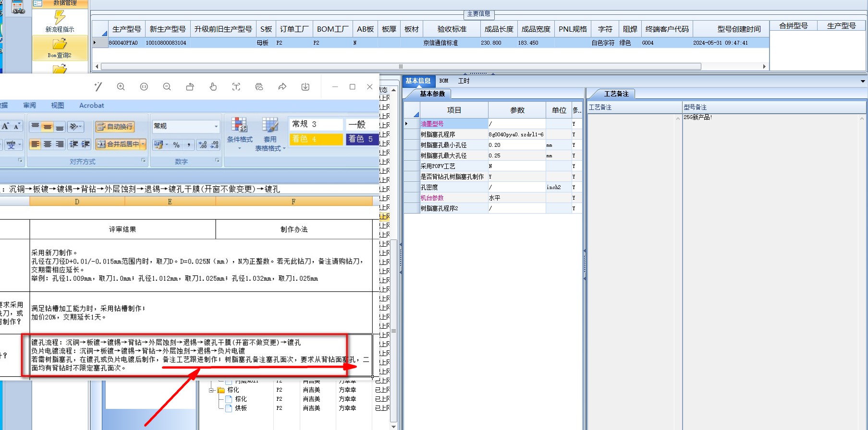This screenshot has height=430, width=868.
Task: Rotate the image using the rotate icon
Action: tap(190, 87)
